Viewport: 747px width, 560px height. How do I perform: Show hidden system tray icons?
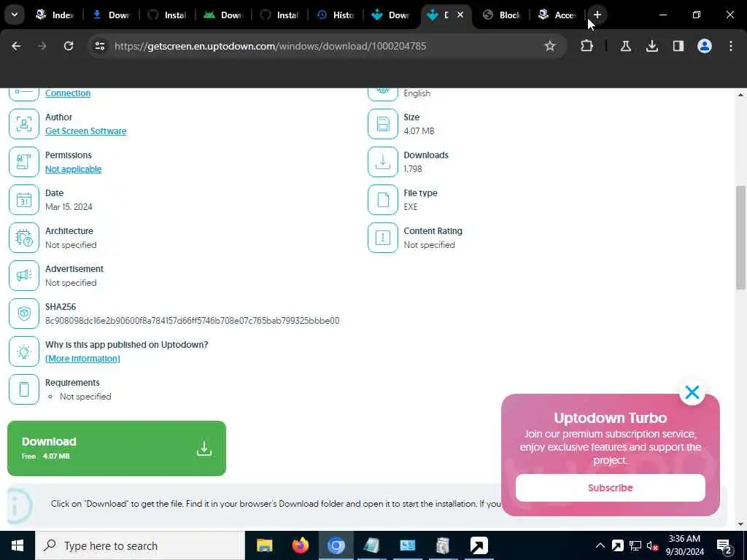pos(600,545)
